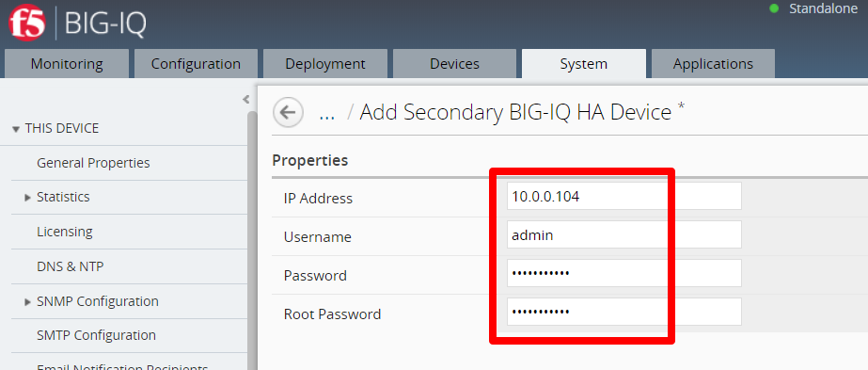Open DNS & NTP settings
868x370 pixels.
click(x=71, y=266)
